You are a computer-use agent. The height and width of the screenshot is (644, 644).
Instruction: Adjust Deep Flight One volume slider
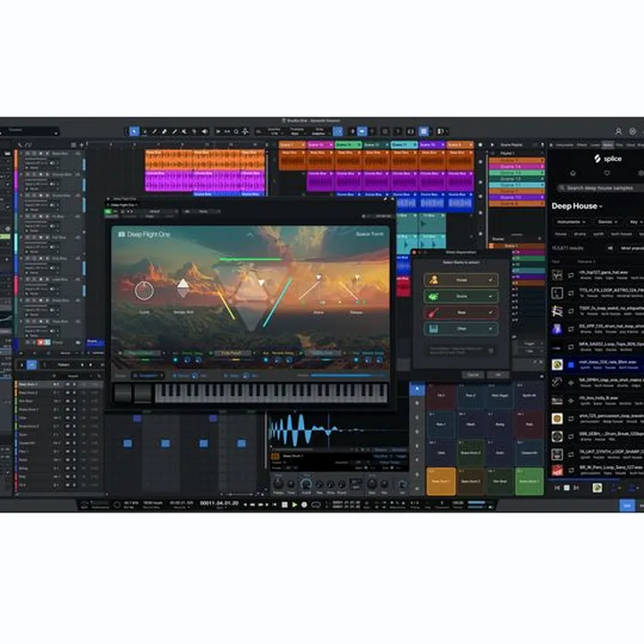pyautogui.click(x=347, y=376)
